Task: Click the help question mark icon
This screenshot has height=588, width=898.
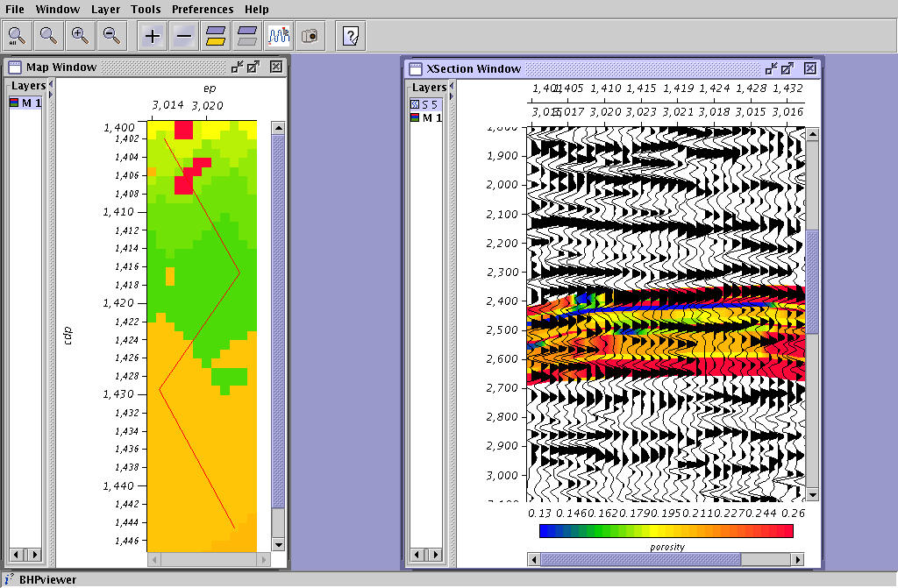Action: click(351, 36)
